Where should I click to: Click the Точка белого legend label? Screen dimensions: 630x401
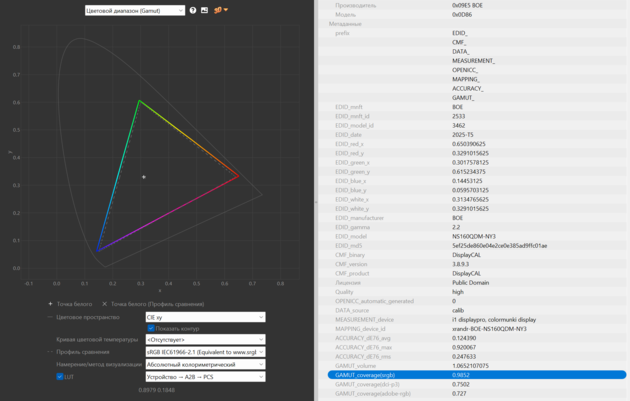tap(74, 304)
